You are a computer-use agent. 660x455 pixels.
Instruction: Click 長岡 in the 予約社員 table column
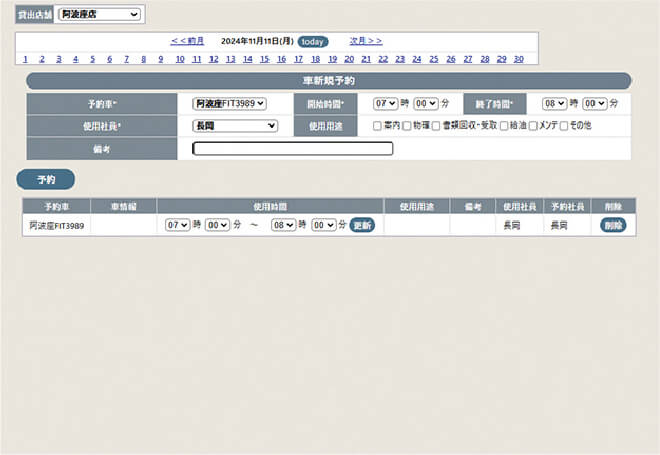point(559,225)
